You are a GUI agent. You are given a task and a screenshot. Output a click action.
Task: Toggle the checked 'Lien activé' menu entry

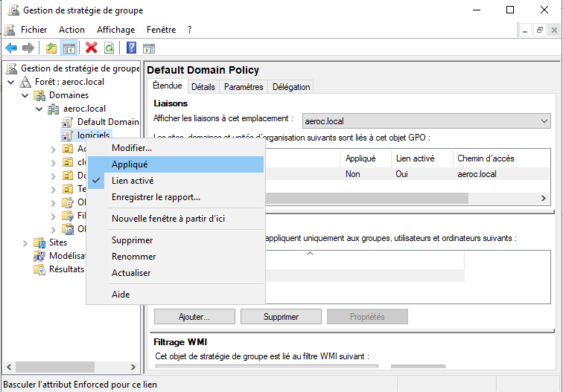[x=133, y=181]
